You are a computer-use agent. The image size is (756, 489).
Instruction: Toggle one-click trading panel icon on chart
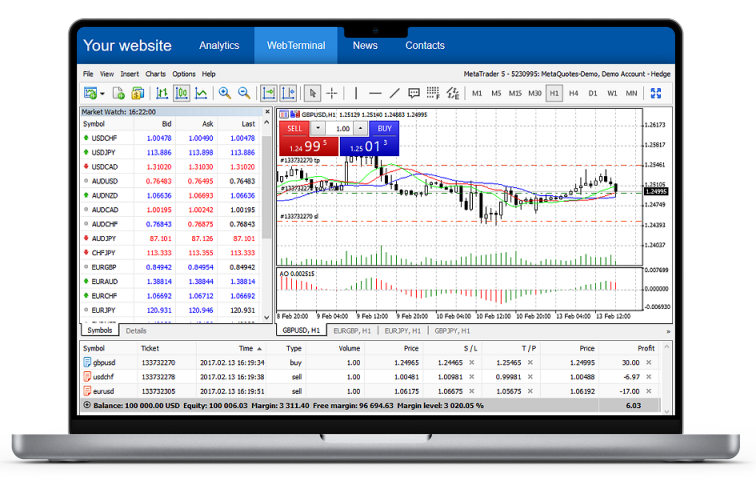284,115
